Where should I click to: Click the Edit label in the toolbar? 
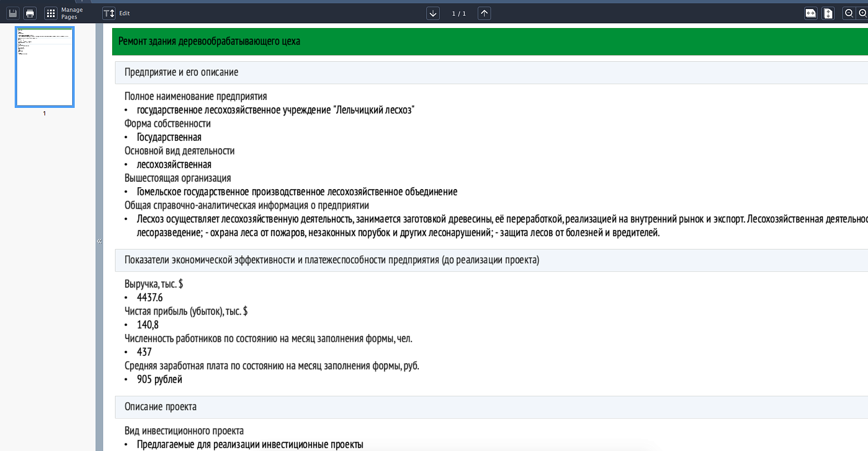[125, 13]
